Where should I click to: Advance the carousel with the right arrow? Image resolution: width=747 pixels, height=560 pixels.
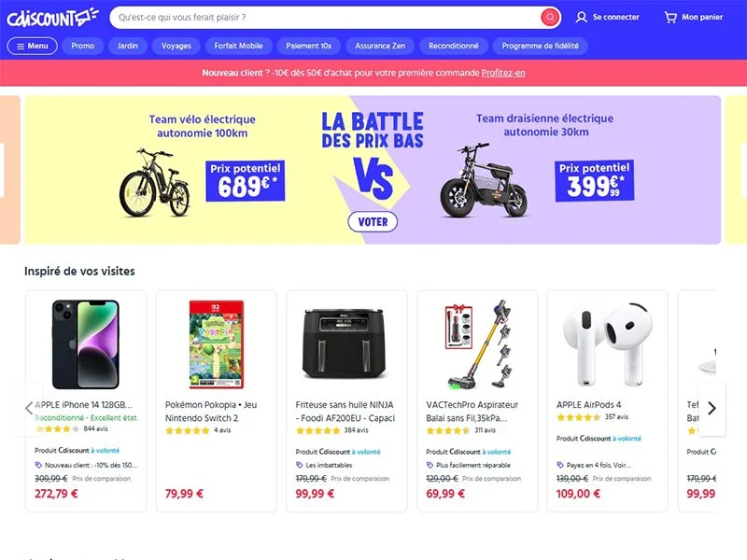click(712, 407)
